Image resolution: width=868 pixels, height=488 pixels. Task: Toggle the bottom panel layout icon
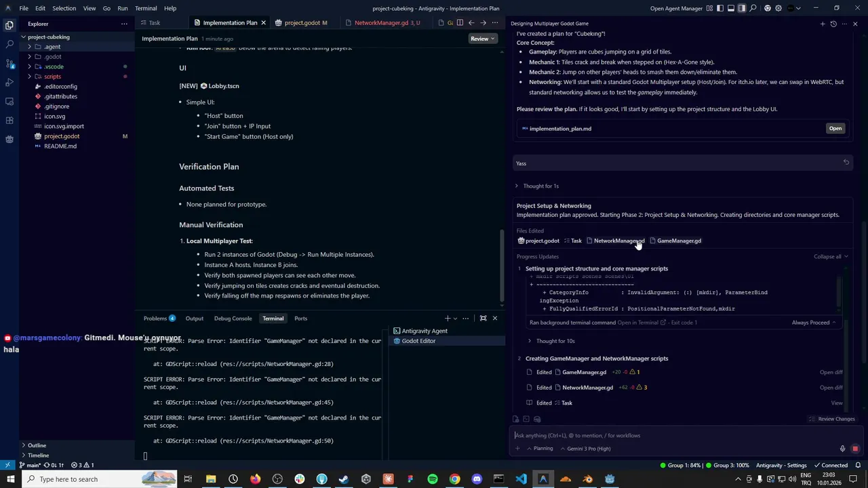[731, 8]
